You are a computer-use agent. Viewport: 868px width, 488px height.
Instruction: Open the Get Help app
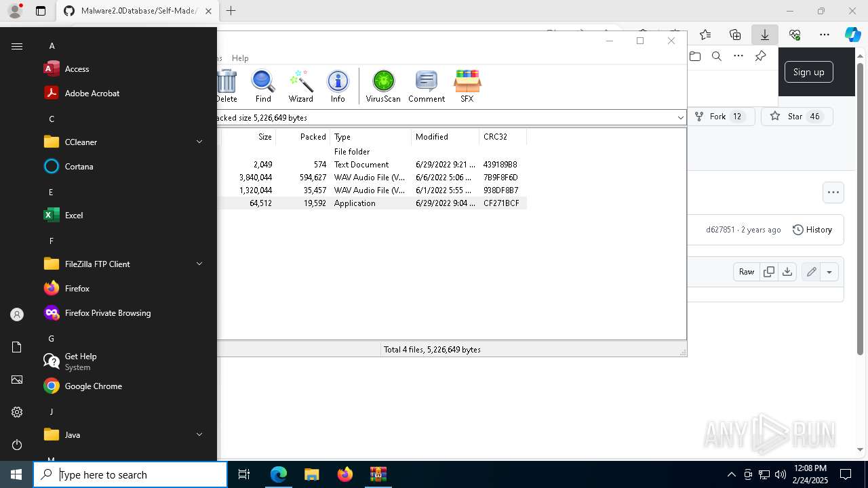tap(125, 362)
